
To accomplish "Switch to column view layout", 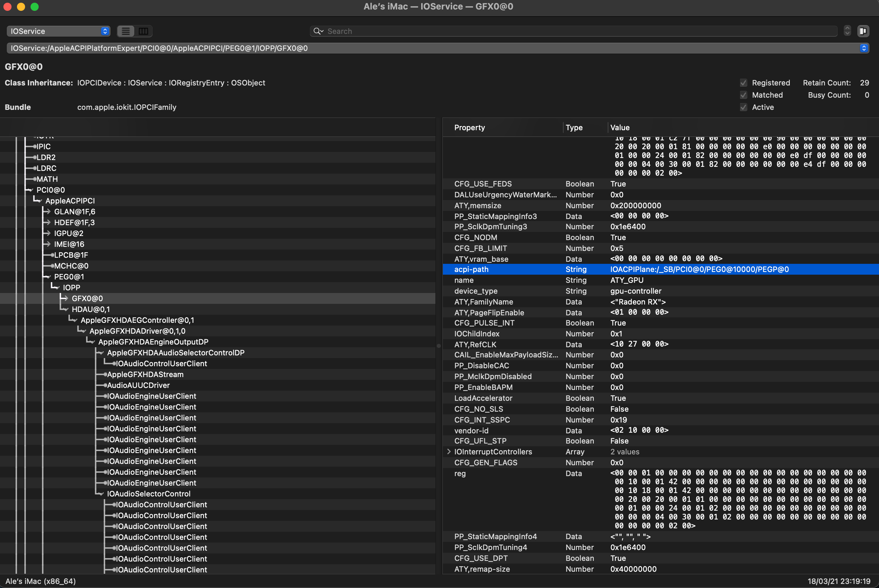I will (144, 31).
